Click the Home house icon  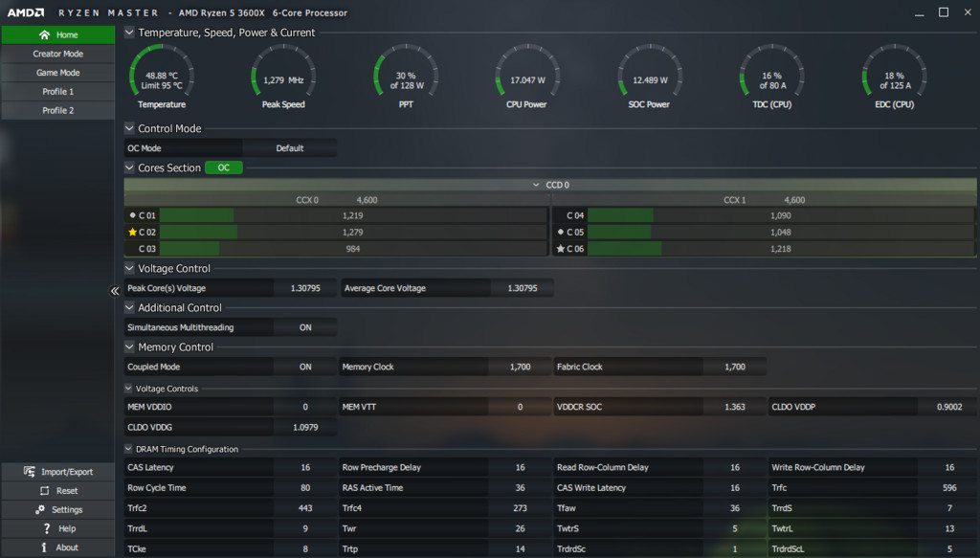[x=44, y=35]
